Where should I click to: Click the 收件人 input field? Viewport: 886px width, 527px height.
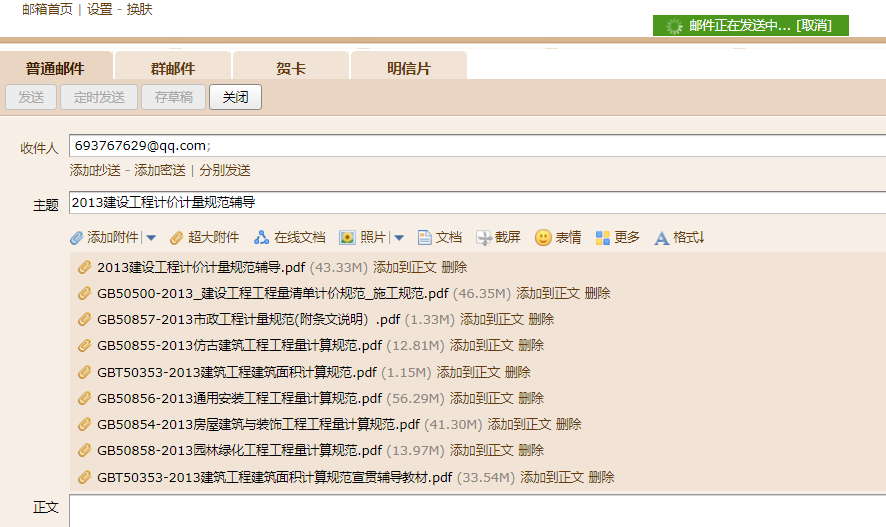click(x=477, y=146)
